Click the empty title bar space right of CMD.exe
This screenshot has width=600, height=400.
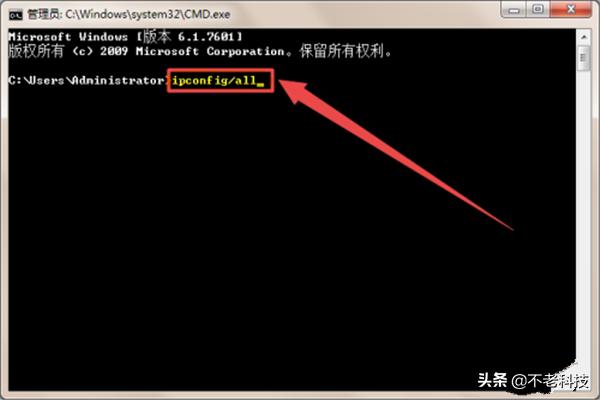364,15
